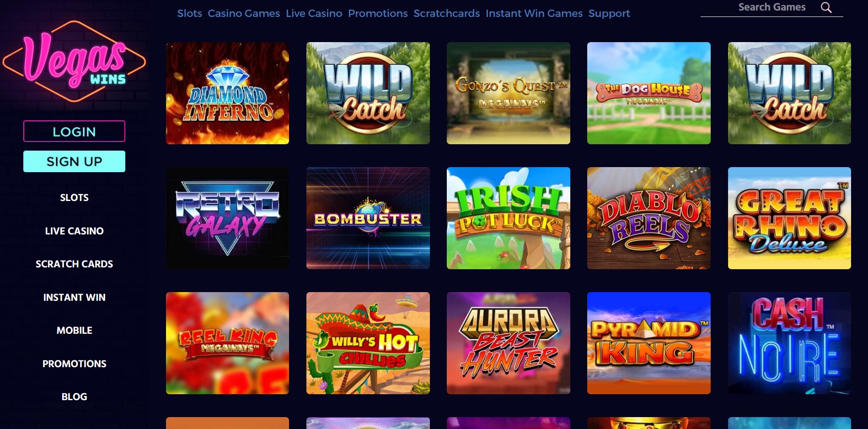Launch the Diamond Inferno game
This screenshot has height=429, width=868.
tap(227, 93)
